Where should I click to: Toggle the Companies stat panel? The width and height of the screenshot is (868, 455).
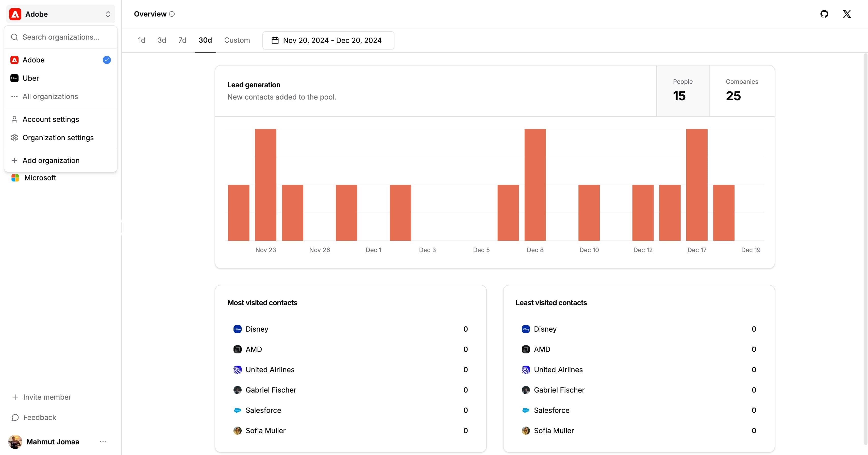click(742, 91)
